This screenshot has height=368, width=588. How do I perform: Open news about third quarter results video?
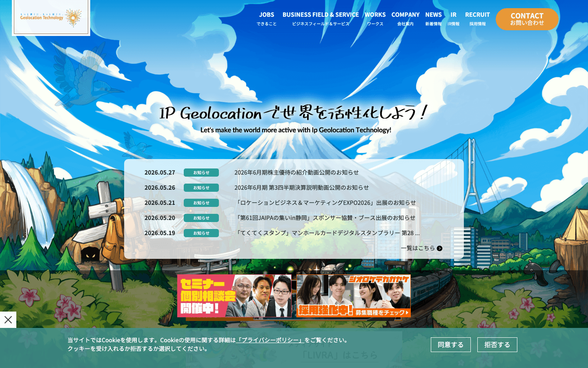pos(301,188)
